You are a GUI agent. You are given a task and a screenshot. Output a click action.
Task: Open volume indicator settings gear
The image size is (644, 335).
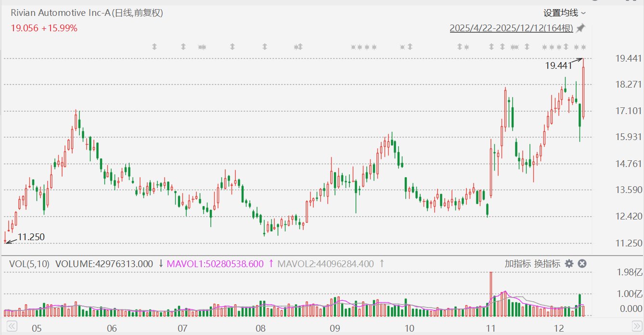point(569,263)
